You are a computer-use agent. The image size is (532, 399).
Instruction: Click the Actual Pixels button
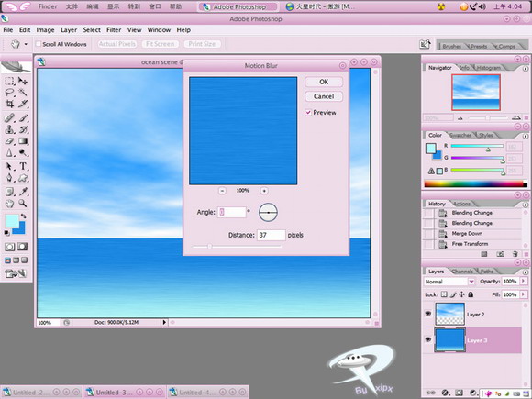[117, 44]
